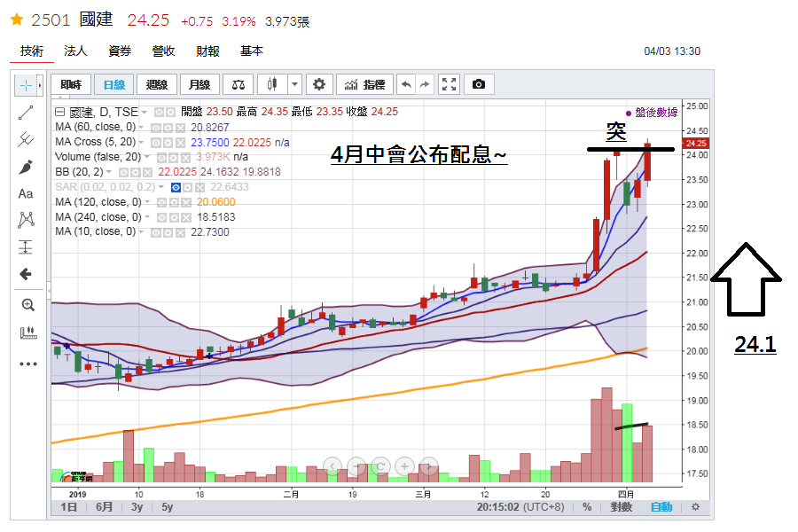Open chart settings gear in top toolbar
798x532 pixels.
coord(319,84)
